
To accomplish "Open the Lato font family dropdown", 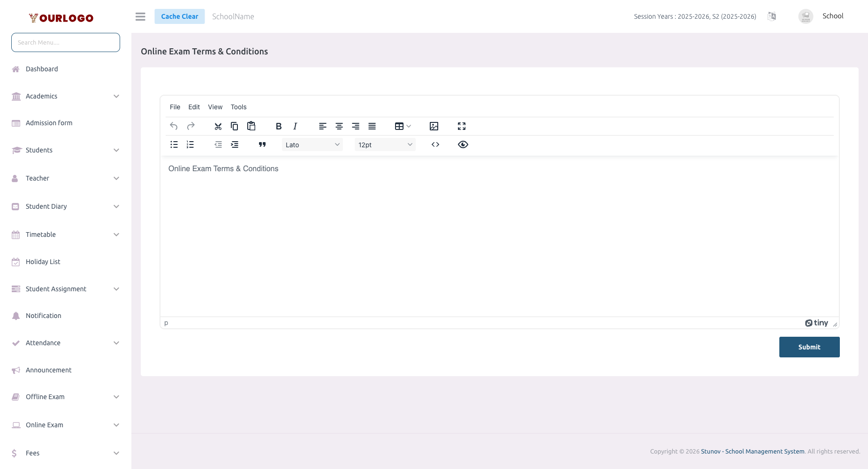I will coord(312,144).
